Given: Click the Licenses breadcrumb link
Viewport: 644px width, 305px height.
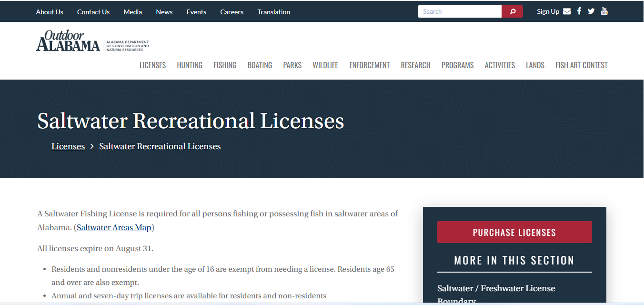Looking at the screenshot, I should coord(68,146).
